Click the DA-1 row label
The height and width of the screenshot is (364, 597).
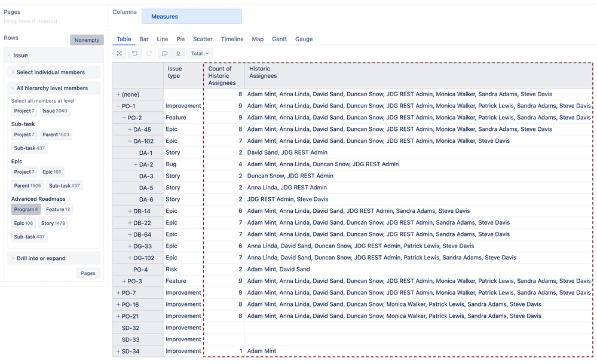pyautogui.click(x=146, y=152)
